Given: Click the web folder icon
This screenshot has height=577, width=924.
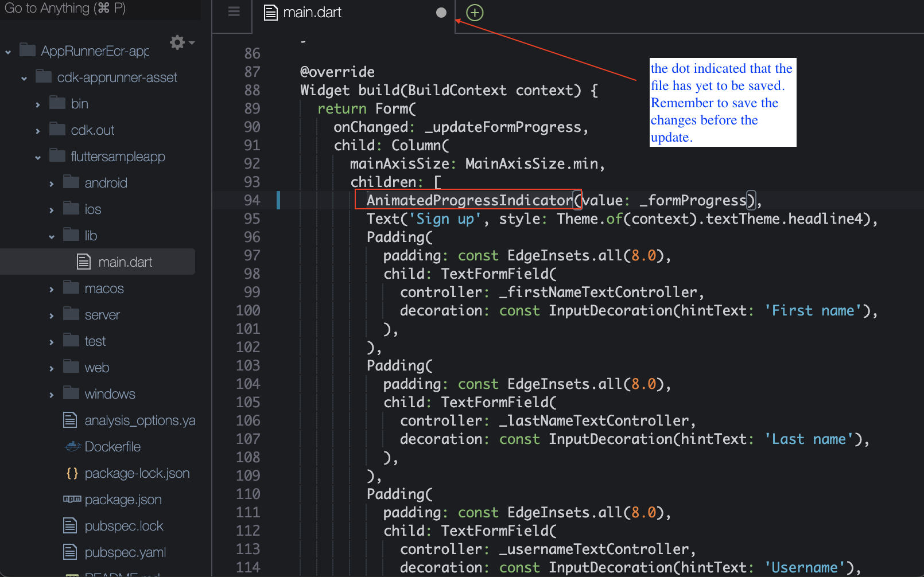Looking at the screenshot, I should click(x=71, y=367).
